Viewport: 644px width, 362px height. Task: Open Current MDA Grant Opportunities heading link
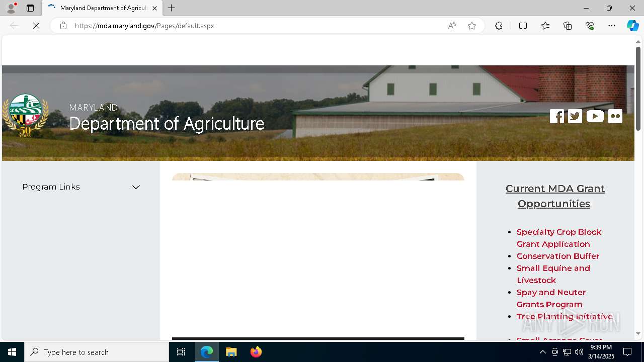(x=555, y=196)
